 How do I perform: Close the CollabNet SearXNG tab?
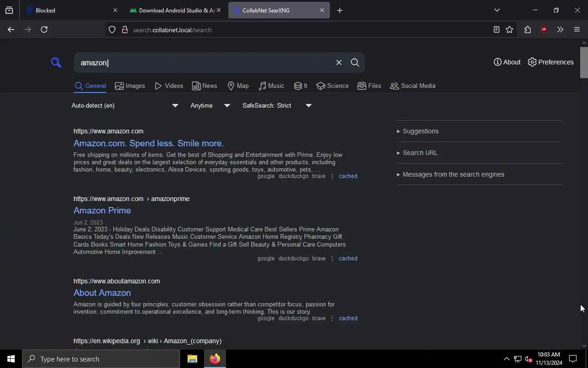point(322,10)
